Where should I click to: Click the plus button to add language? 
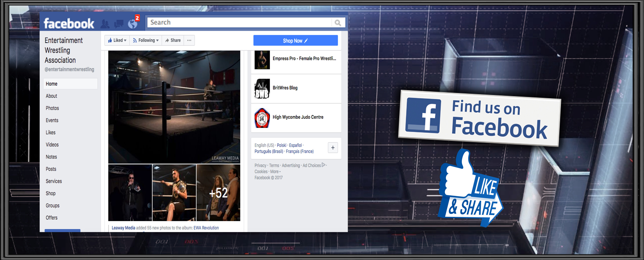[x=333, y=148]
